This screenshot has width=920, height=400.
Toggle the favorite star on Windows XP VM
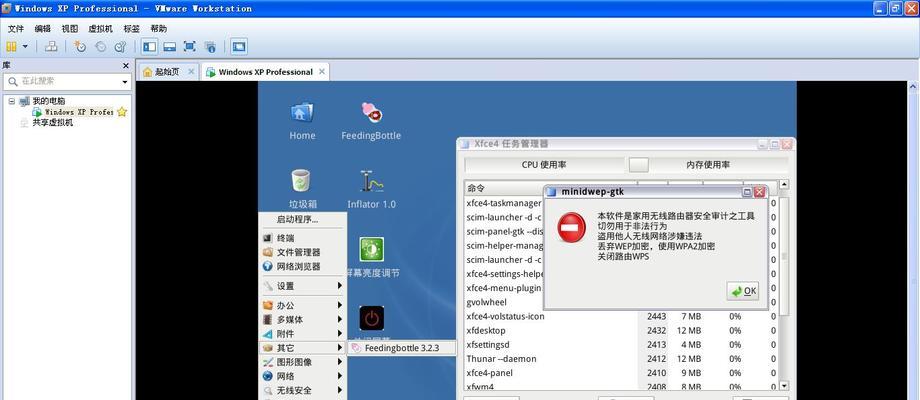(x=122, y=111)
